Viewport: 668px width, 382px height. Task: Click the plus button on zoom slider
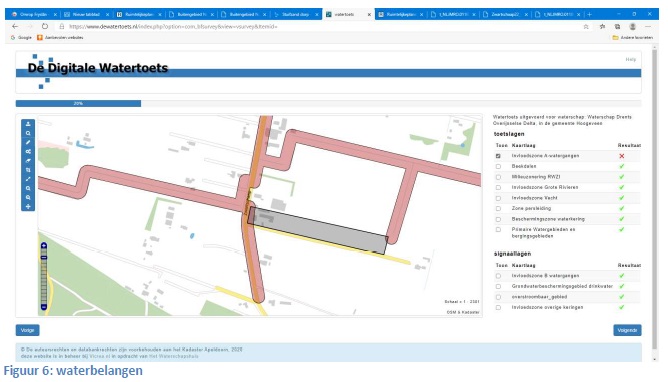pyautogui.click(x=44, y=246)
